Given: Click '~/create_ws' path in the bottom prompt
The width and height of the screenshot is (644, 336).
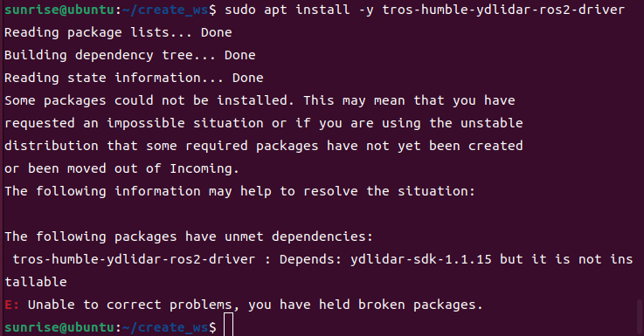Looking at the screenshot, I should (165, 327).
